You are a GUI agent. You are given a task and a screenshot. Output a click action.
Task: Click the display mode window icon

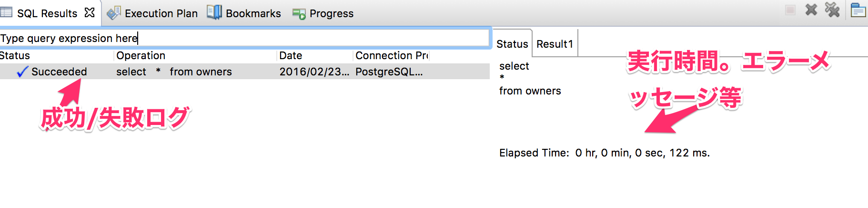(x=858, y=10)
